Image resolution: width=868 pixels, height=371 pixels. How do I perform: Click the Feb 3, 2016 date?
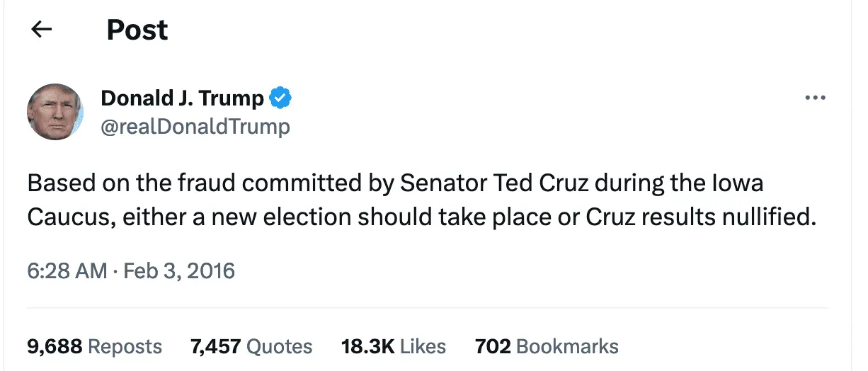(x=179, y=270)
